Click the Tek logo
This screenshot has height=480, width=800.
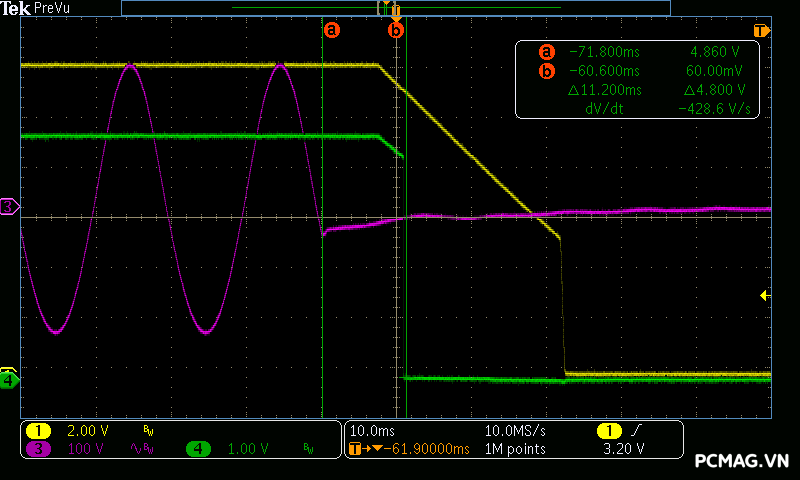click(x=16, y=8)
